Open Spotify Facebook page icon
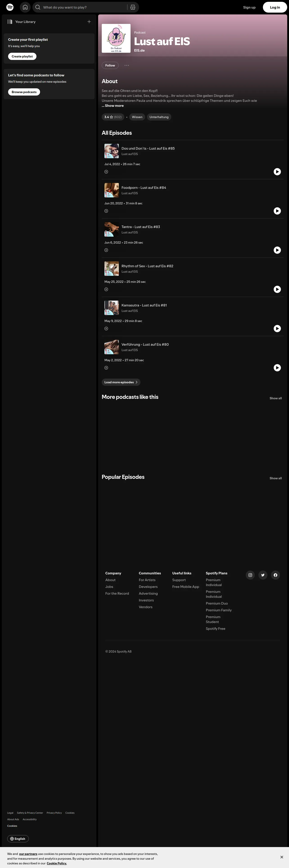Image resolution: width=289 pixels, height=868 pixels. [x=275, y=575]
